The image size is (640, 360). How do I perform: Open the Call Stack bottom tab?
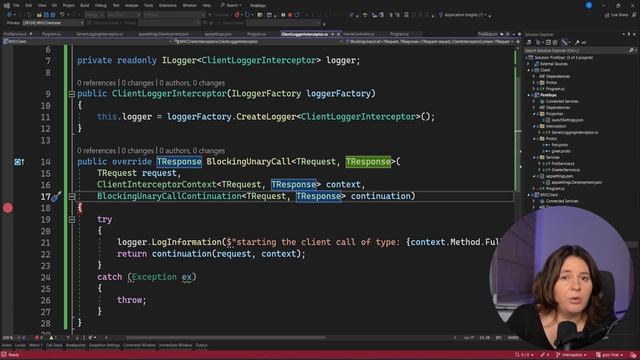coord(54,345)
